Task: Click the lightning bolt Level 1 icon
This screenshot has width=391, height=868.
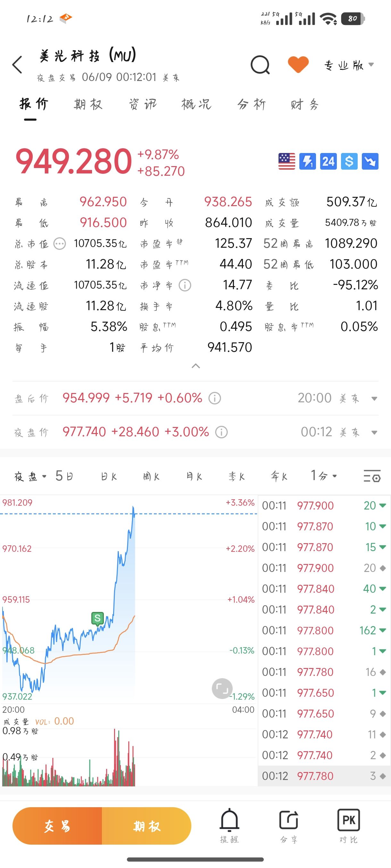Action: click(307, 161)
